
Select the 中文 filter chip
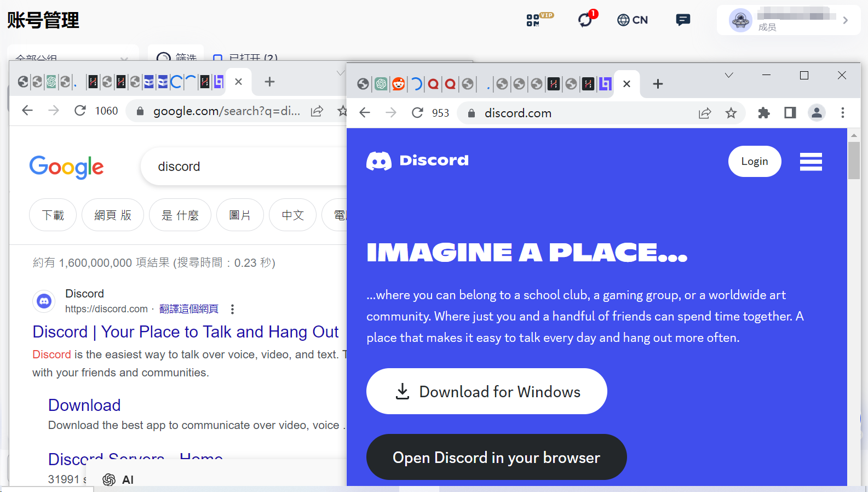pyautogui.click(x=293, y=215)
